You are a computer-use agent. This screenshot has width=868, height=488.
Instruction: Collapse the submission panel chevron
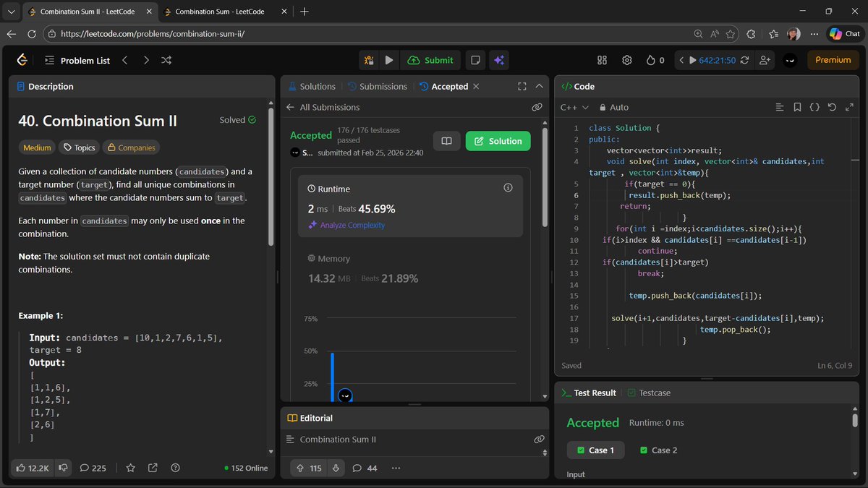tap(539, 86)
